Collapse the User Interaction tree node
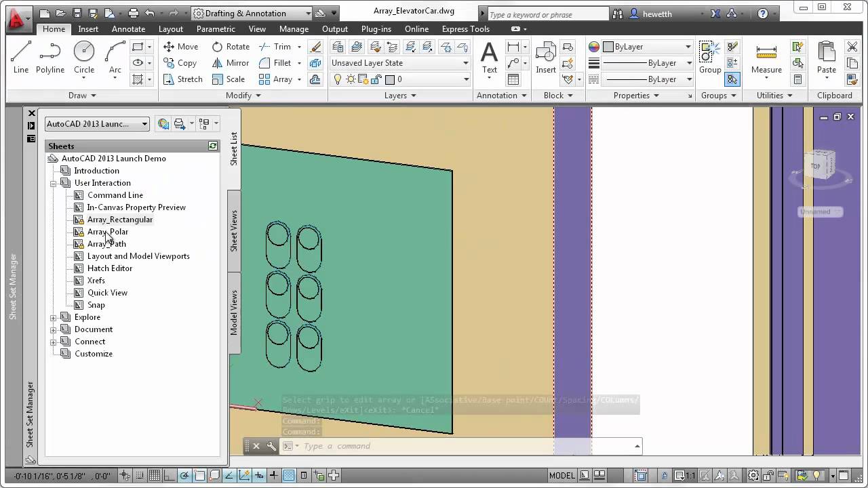The height and width of the screenshot is (488, 868). pyautogui.click(x=54, y=183)
